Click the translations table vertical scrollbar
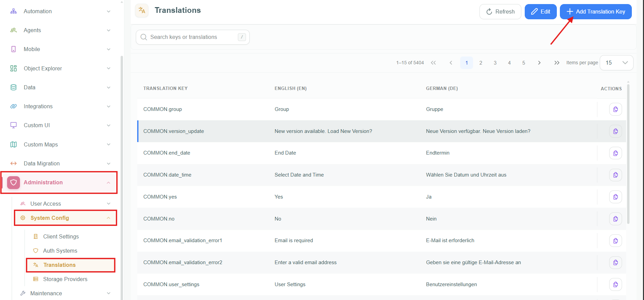Screen dimensions: 644x300 [628, 154]
